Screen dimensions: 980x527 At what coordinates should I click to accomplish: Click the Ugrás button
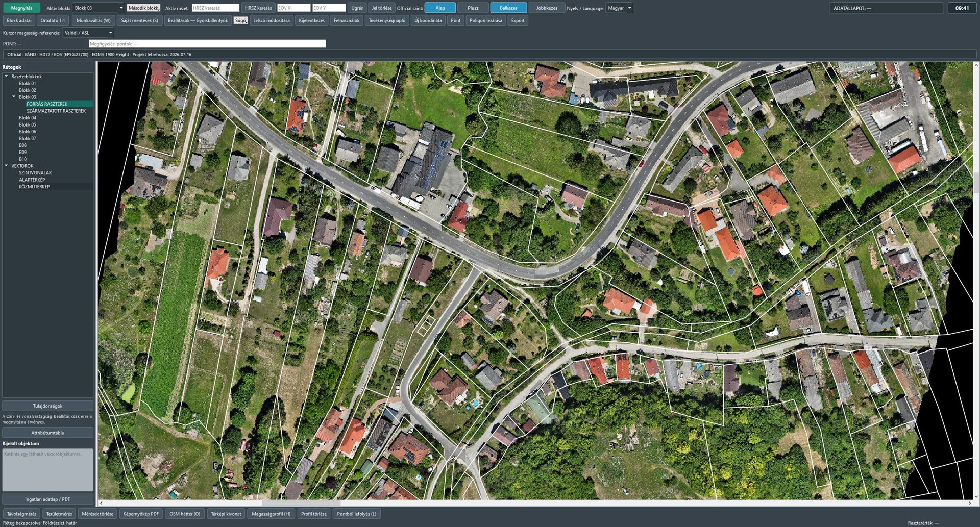click(357, 8)
